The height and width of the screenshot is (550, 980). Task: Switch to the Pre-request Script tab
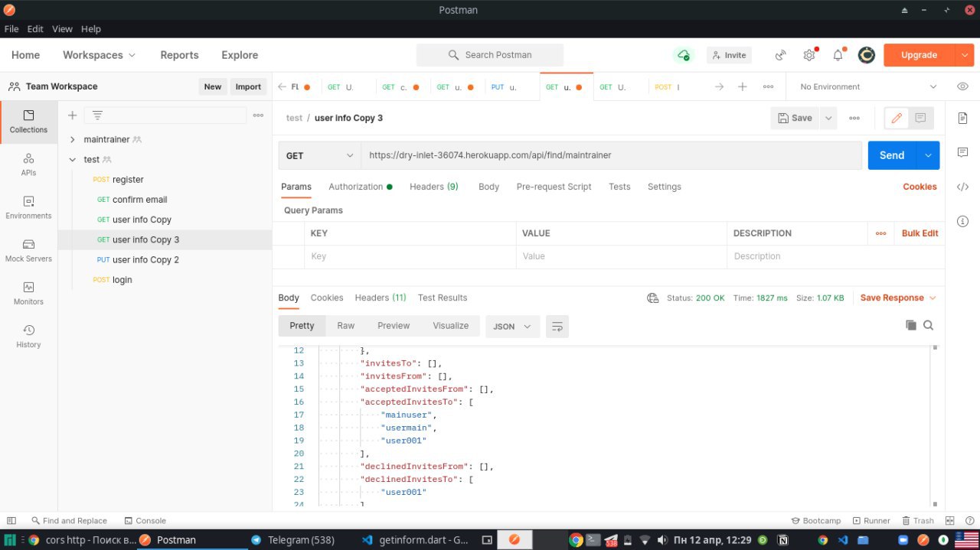pyautogui.click(x=554, y=187)
